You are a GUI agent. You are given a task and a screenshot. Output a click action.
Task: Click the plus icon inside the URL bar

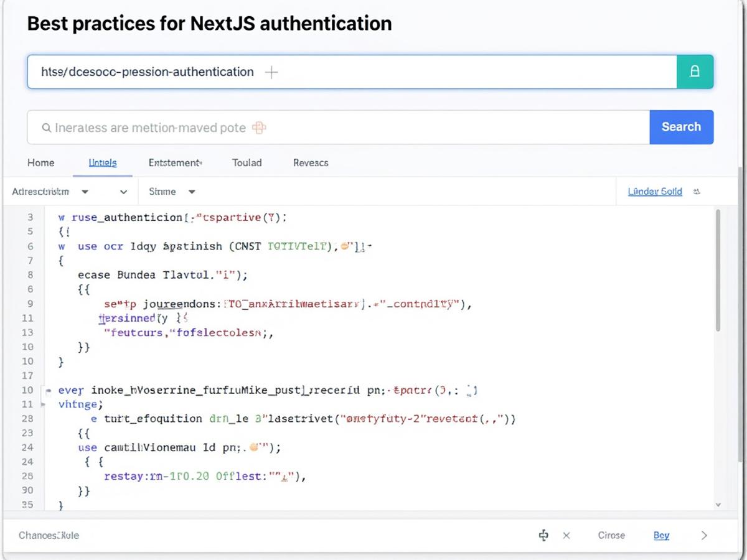pos(271,72)
